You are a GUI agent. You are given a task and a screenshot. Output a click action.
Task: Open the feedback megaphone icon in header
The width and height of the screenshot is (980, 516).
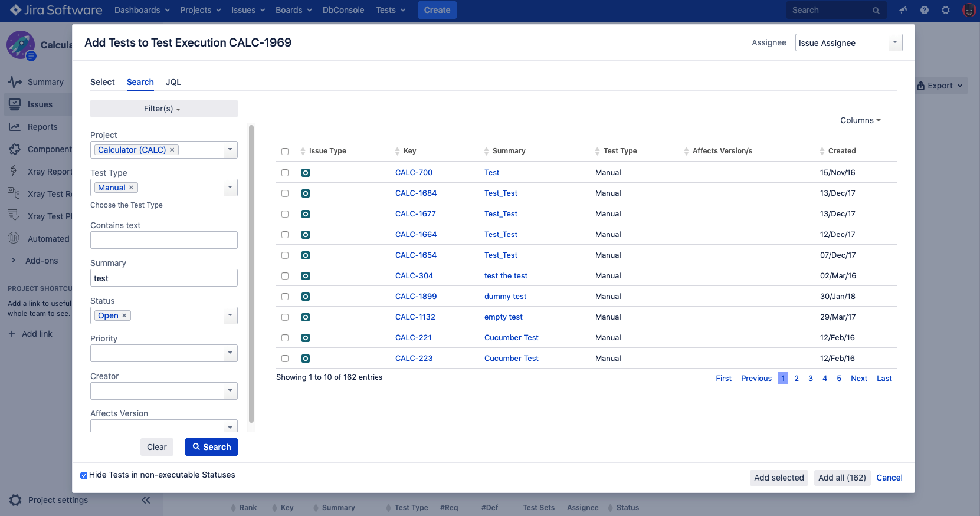click(903, 10)
